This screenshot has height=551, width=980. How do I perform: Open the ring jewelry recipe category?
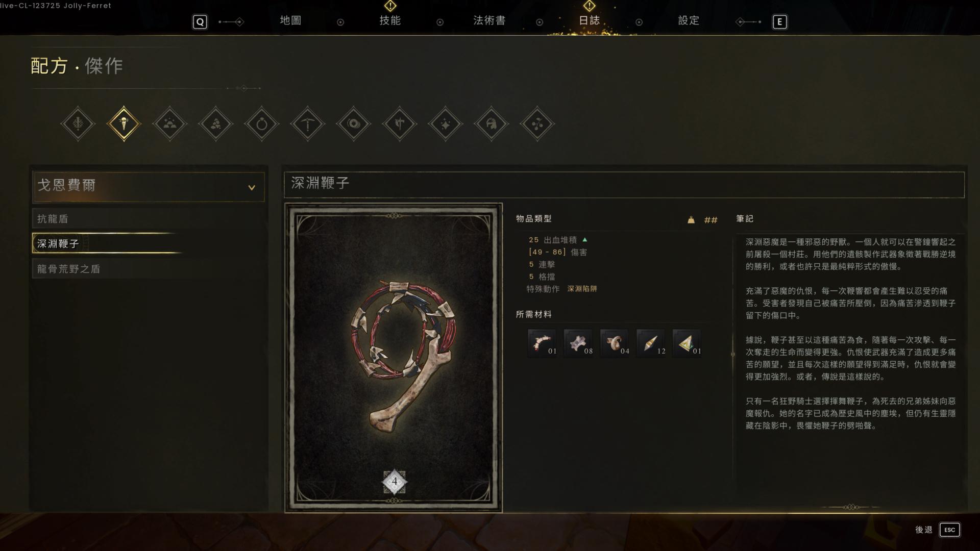[x=261, y=124]
